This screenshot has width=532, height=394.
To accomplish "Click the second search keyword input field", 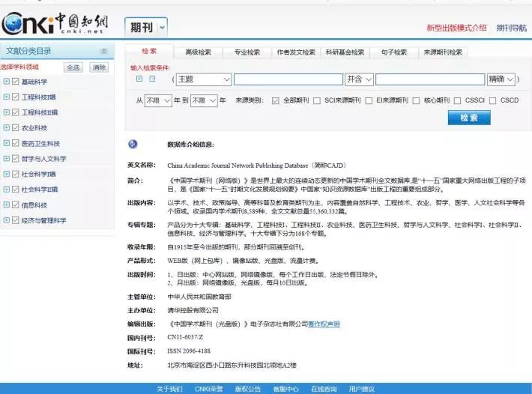I will [430, 79].
